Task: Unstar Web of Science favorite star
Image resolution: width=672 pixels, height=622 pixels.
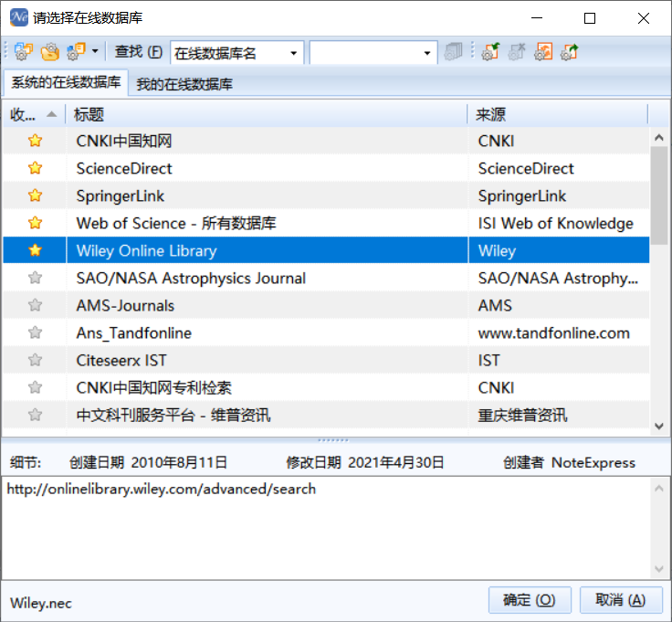Action: [x=35, y=223]
